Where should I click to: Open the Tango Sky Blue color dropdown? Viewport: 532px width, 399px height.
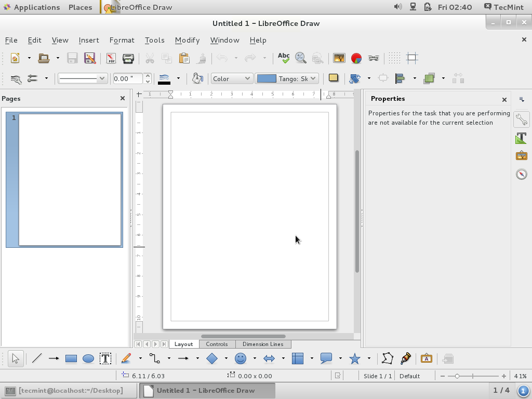pyautogui.click(x=287, y=78)
